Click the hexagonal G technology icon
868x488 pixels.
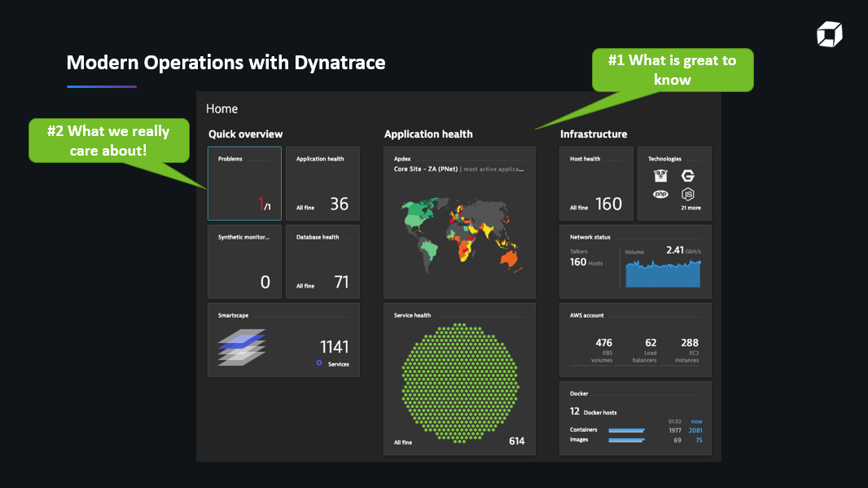pyautogui.click(x=688, y=176)
